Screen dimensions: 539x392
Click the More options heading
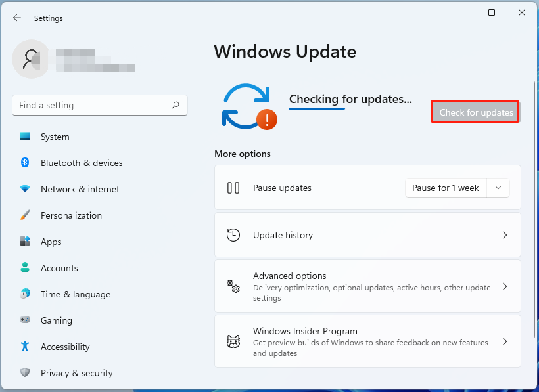tap(243, 154)
